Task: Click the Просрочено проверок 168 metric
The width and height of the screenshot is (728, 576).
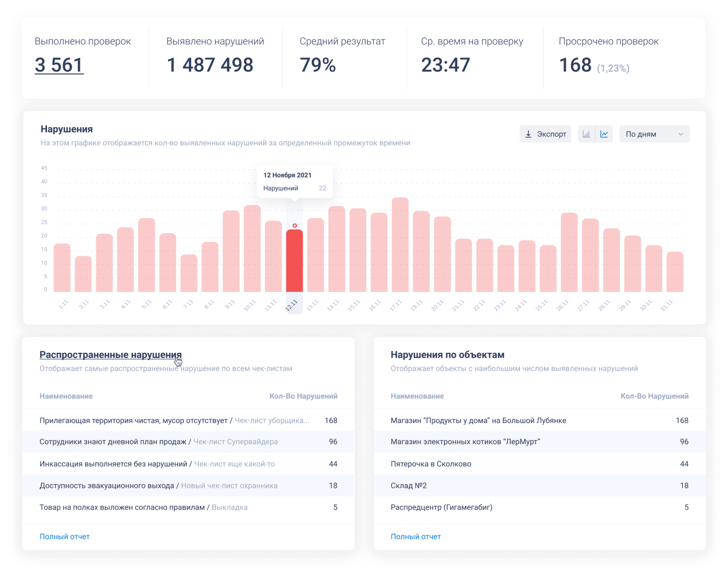Action: [x=575, y=65]
